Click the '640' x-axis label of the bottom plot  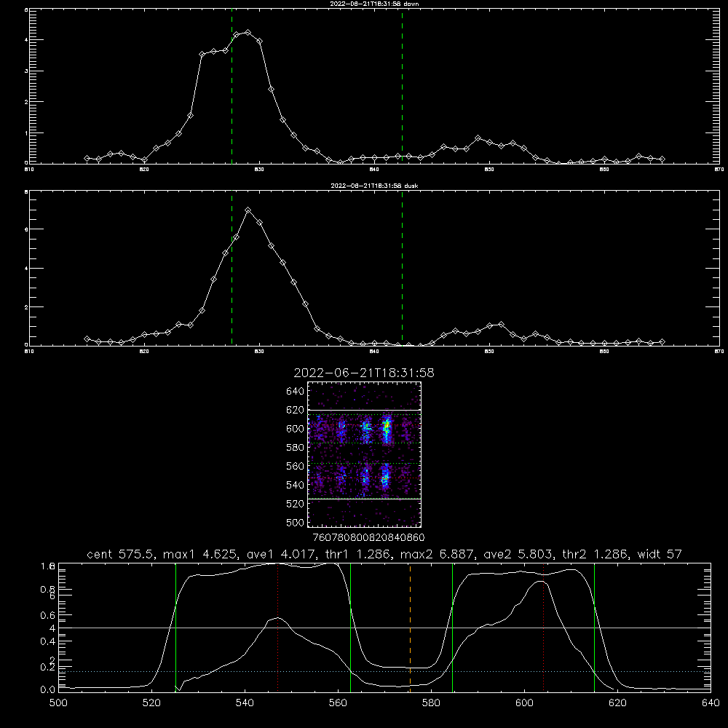(x=711, y=703)
